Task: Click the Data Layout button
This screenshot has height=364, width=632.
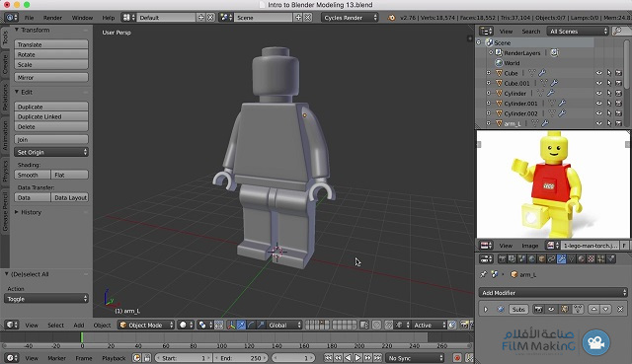Action: [x=70, y=197]
